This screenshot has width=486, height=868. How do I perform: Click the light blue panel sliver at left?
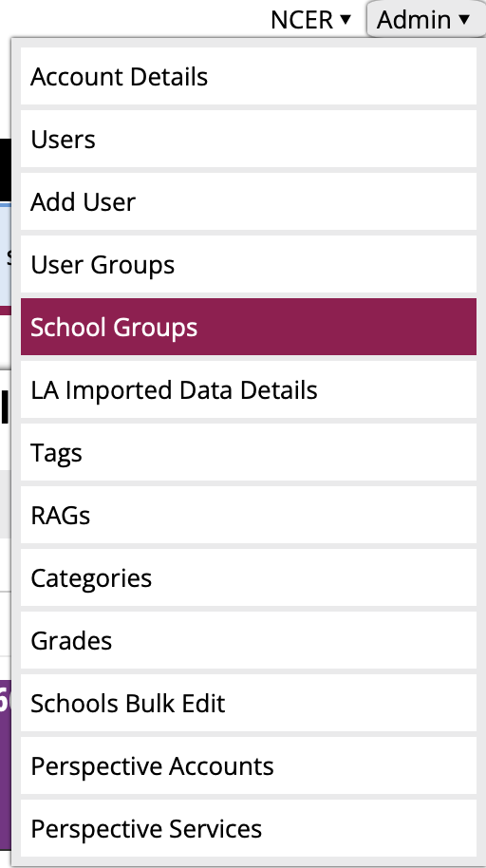5,255
